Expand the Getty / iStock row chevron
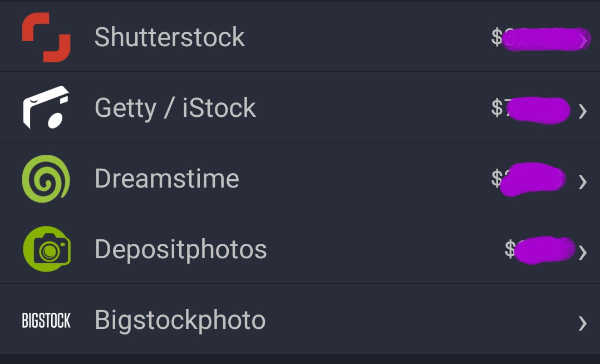Screen dimensions: 600x364 [582, 111]
